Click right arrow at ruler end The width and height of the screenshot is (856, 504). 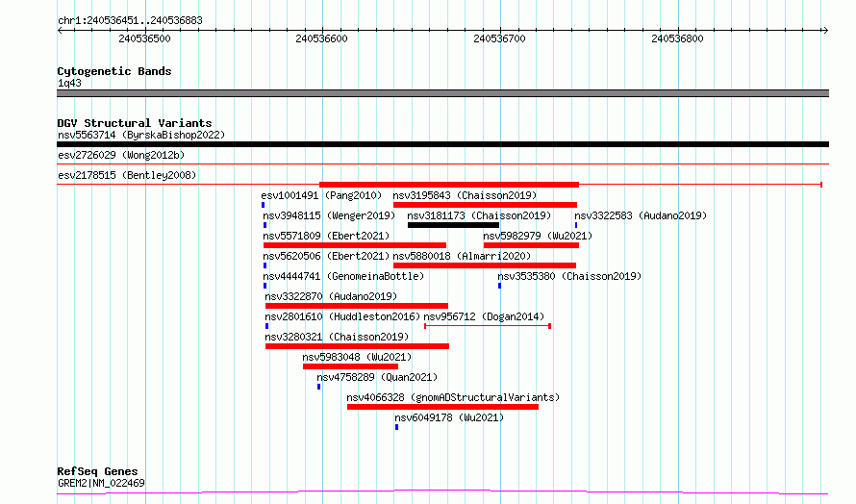(825, 31)
